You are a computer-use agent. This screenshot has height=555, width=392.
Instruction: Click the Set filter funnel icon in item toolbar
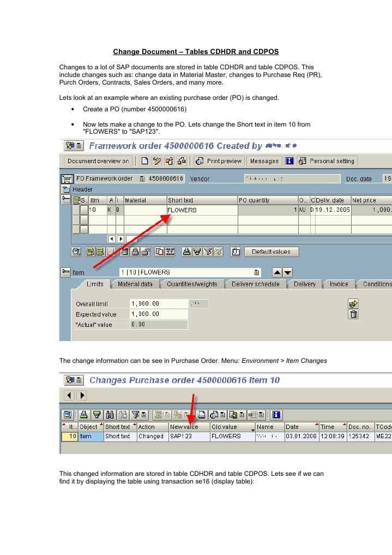(x=208, y=252)
